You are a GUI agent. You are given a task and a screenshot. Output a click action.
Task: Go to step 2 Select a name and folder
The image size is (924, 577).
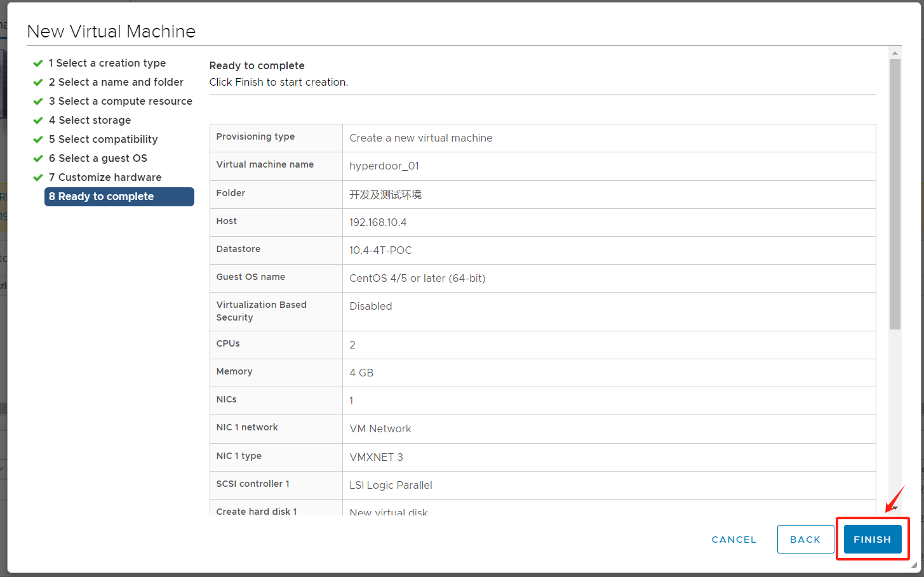[x=116, y=82]
